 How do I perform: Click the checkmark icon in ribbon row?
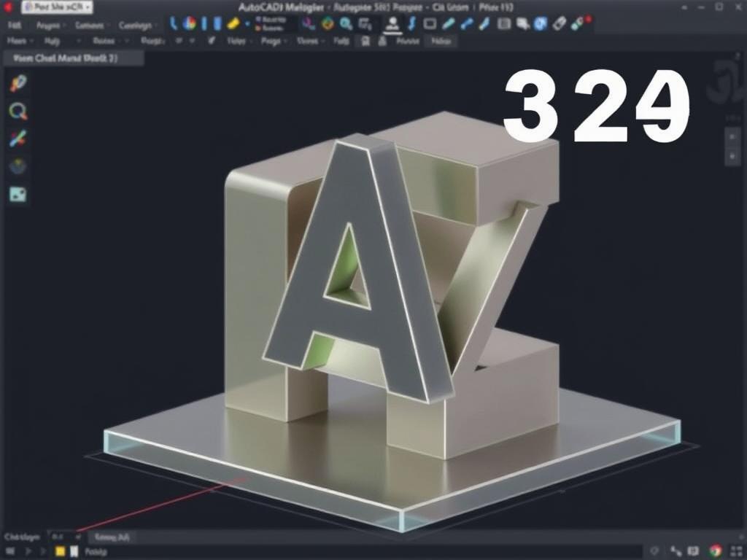212,41
